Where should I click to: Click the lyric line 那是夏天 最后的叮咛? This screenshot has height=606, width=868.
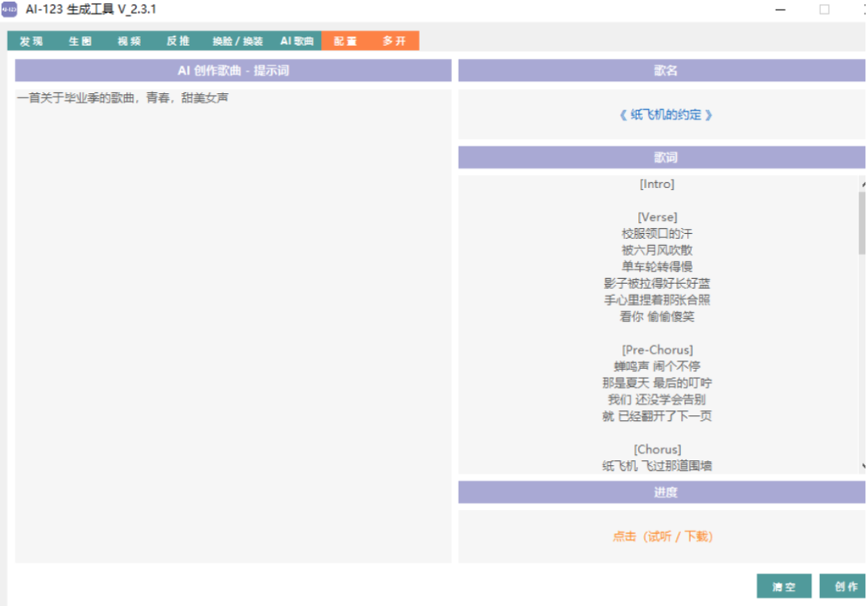pyautogui.click(x=657, y=383)
